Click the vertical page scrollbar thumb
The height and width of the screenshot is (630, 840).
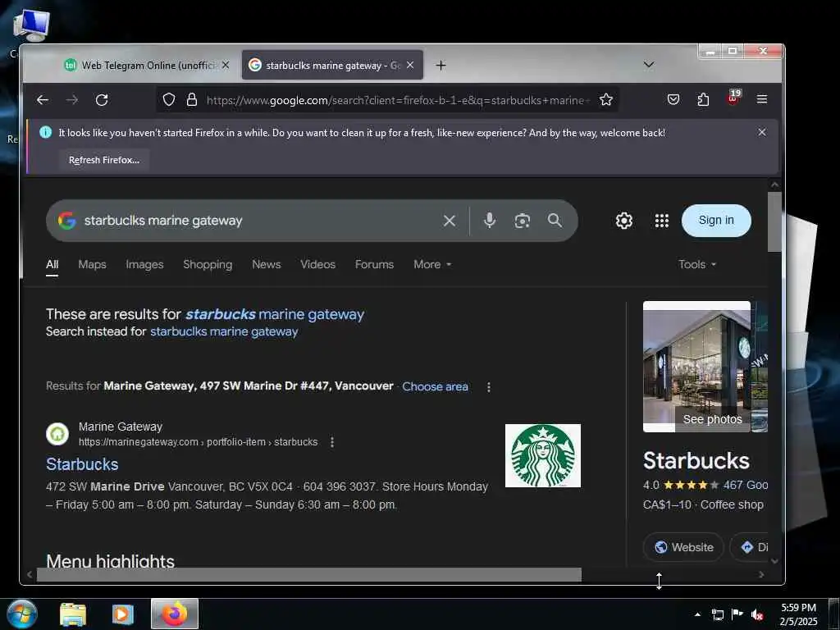(774, 221)
